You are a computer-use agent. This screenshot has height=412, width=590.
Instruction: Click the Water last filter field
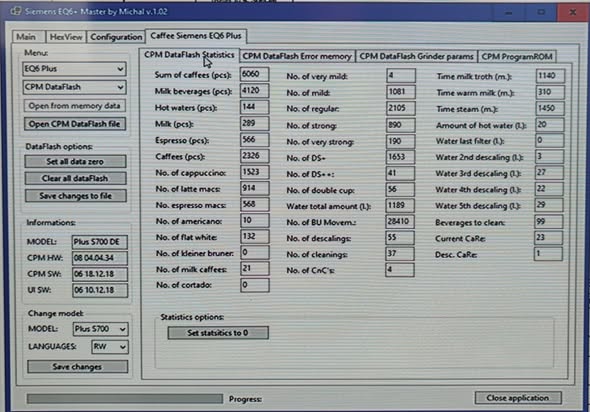coord(550,141)
